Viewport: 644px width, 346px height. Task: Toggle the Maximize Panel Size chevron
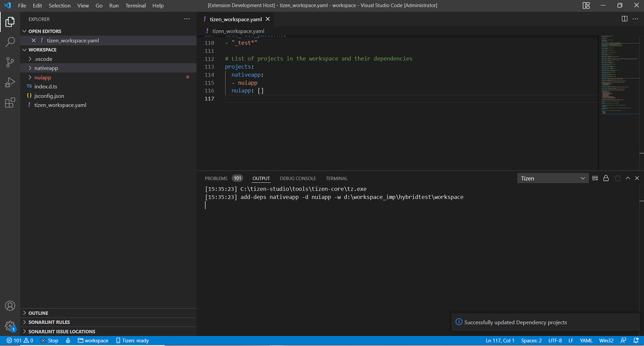(628, 178)
